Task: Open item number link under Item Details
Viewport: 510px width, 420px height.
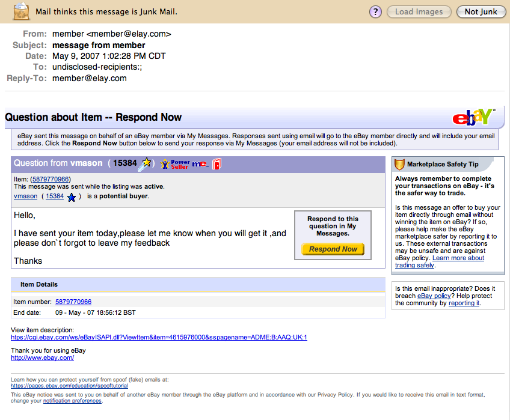Action: pos(73,302)
